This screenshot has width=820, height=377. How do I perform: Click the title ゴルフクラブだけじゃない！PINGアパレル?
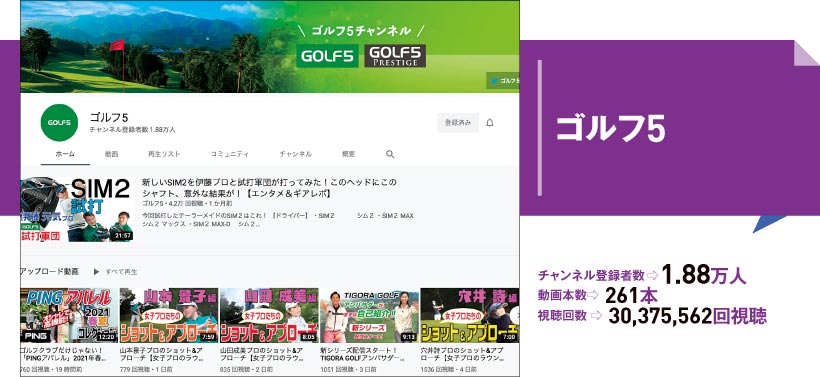[x=64, y=355]
